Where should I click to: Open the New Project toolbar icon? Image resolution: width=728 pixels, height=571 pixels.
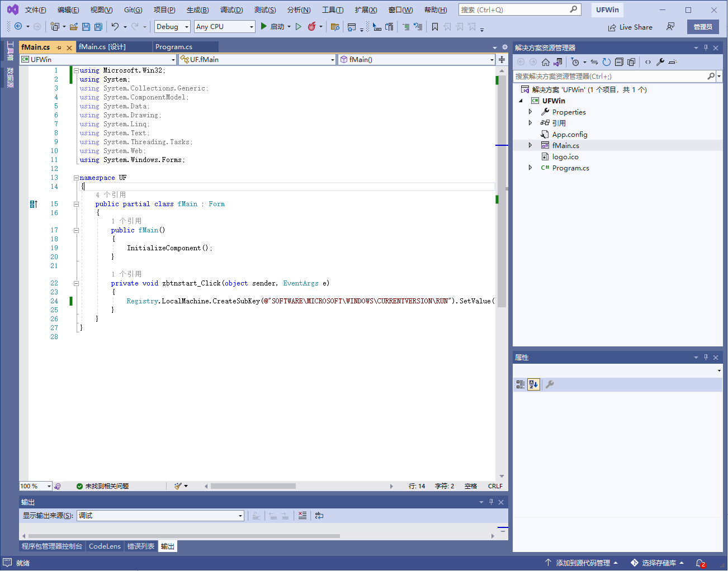click(55, 26)
